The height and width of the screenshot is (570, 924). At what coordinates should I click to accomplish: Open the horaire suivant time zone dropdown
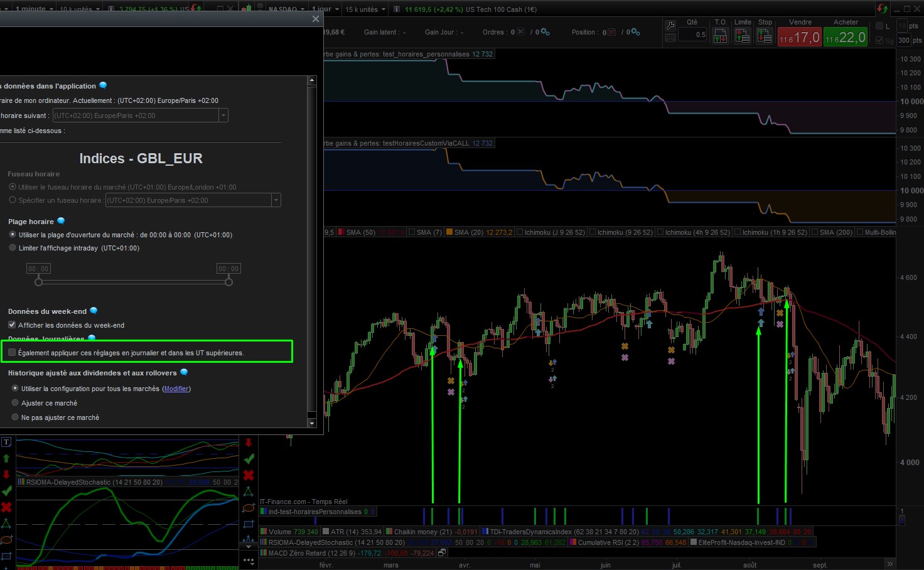pyautogui.click(x=223, y=116)
